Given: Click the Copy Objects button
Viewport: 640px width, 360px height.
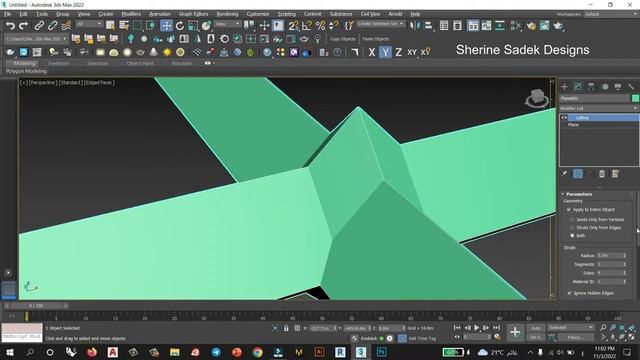Looking at the screenshot, I should pyautogui.click(x=342, y=39).
